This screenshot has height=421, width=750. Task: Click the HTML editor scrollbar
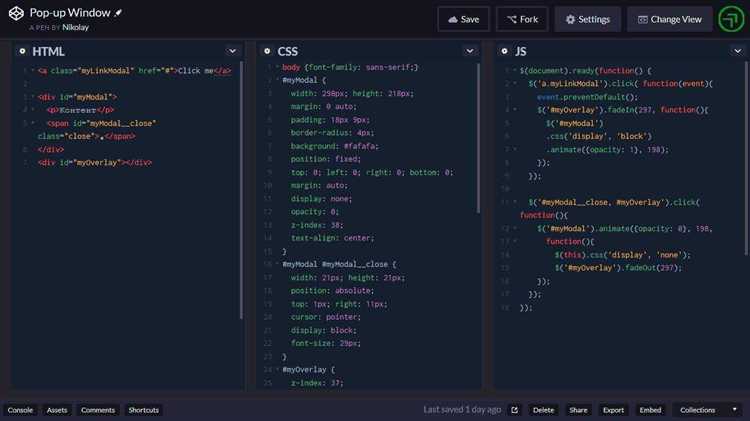(241, 189)
